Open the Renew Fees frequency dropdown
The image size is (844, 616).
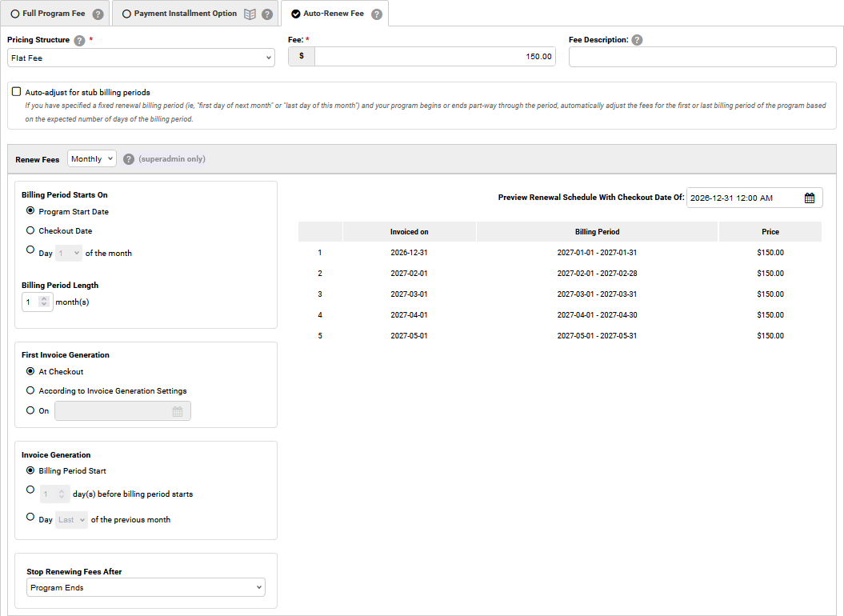pyautogui.click(x=91, y=158)
